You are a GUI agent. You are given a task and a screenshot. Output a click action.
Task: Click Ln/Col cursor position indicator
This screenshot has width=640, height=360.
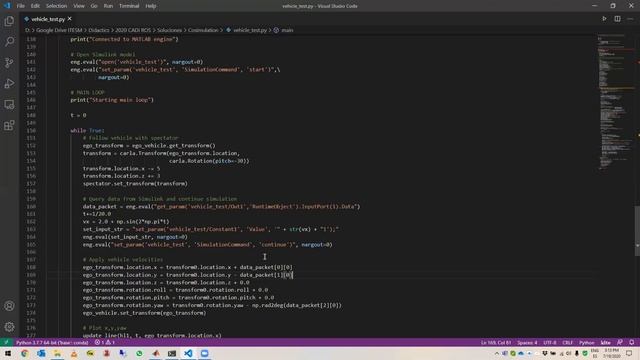pos(496,342)
